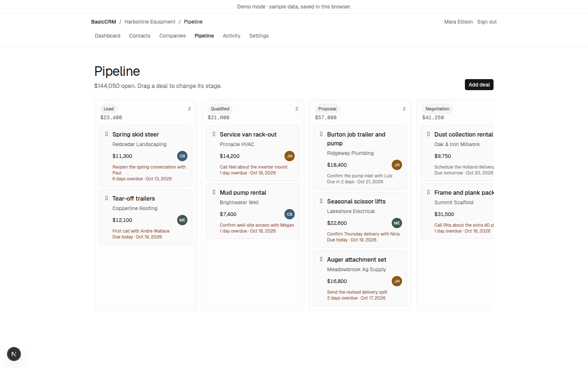Grab the drag handle on Auger attachment set
This screenshot has height=368, width=588.
pyautogui.click(x=321, y=259)
